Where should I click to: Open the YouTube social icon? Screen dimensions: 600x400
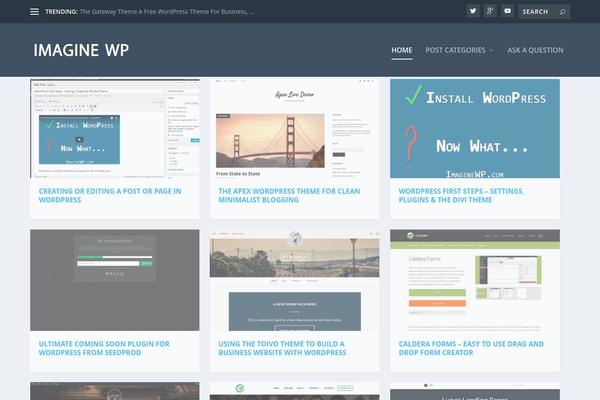[x=507, y=11]
